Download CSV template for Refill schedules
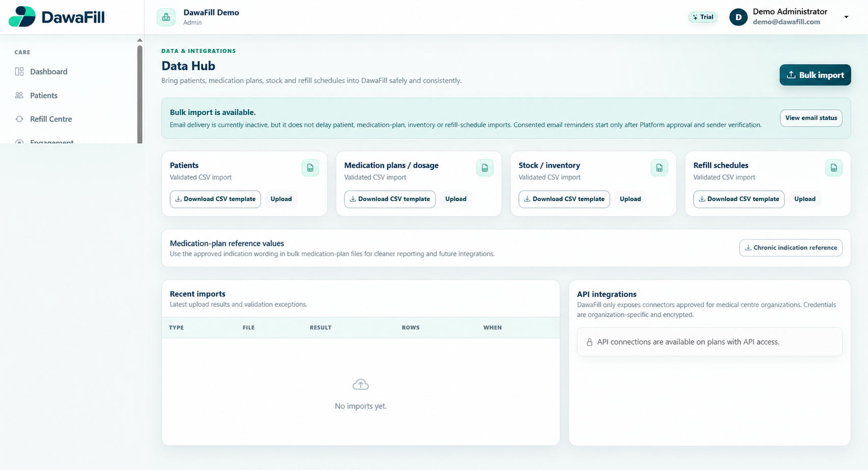 tap(739, 199)
